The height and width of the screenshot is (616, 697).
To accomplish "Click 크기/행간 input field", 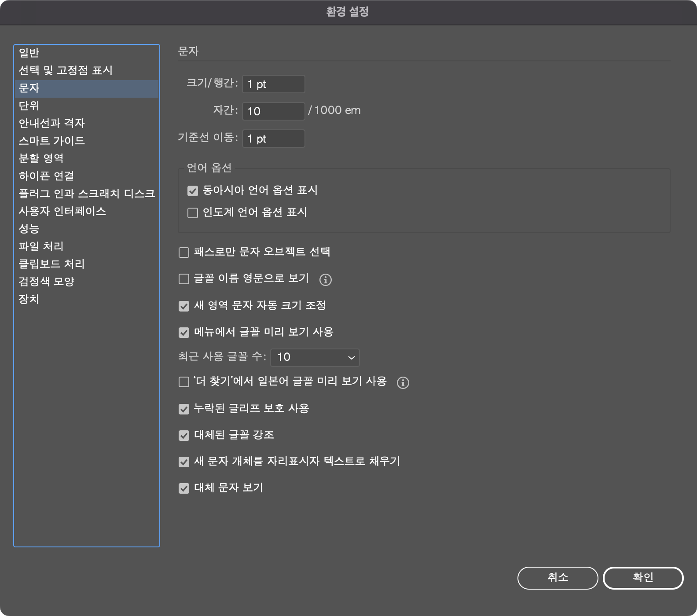I will coord(274,84).
